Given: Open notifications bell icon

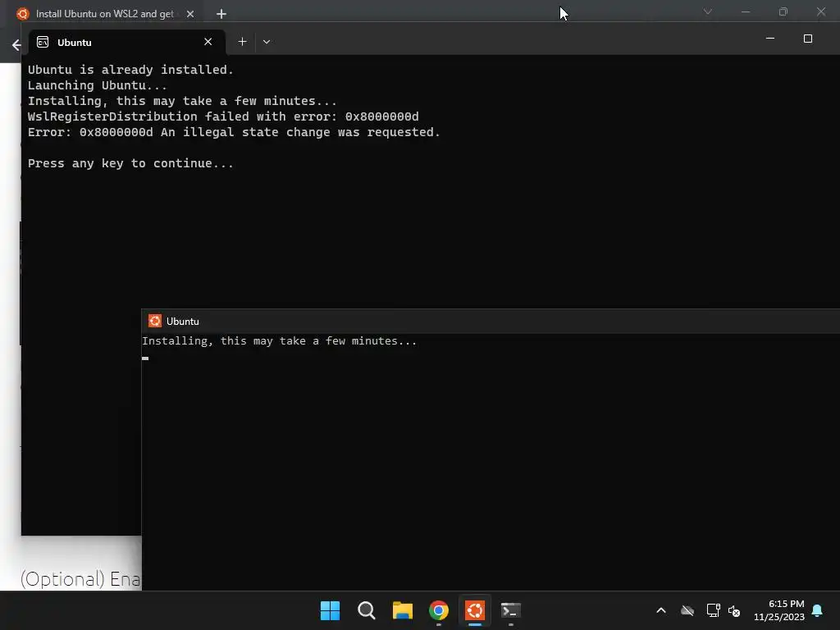Looking at the screenshot, I should click(x=817, y=610).
